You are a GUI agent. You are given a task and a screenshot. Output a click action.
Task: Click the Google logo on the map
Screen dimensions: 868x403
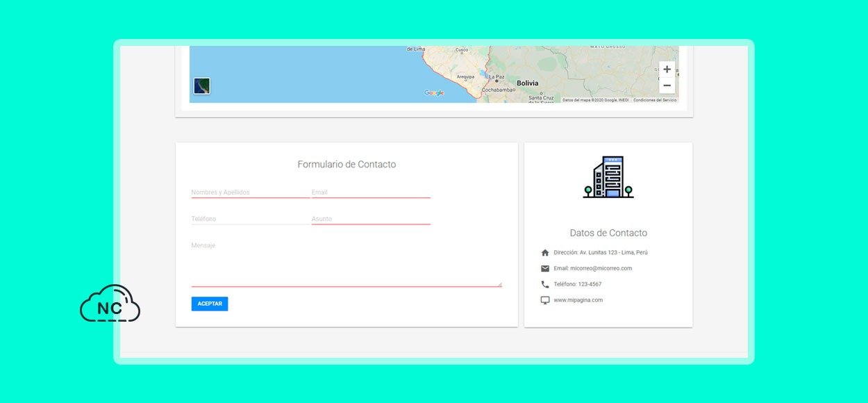click(434, 93)
